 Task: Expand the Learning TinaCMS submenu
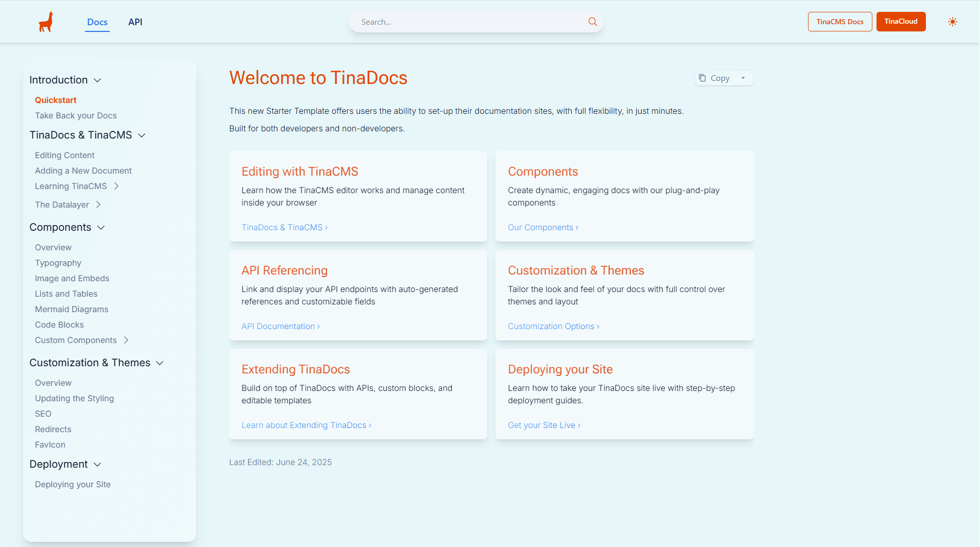tap(116, 186)
